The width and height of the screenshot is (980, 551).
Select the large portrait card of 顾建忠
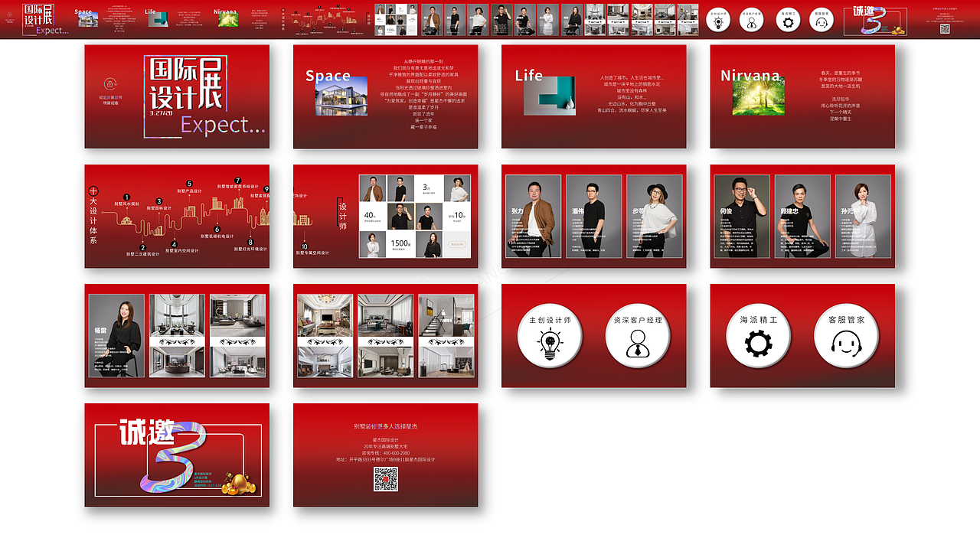pos(802,217)
